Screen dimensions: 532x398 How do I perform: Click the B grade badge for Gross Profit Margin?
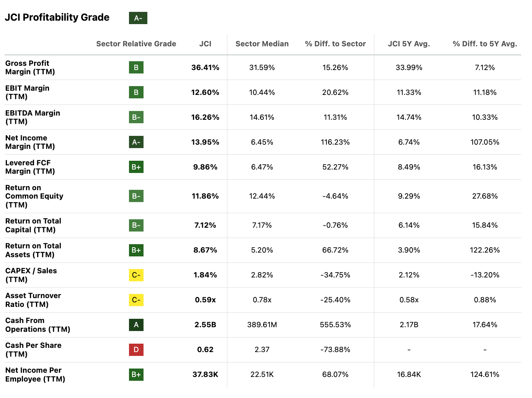[x=136, y=68]
